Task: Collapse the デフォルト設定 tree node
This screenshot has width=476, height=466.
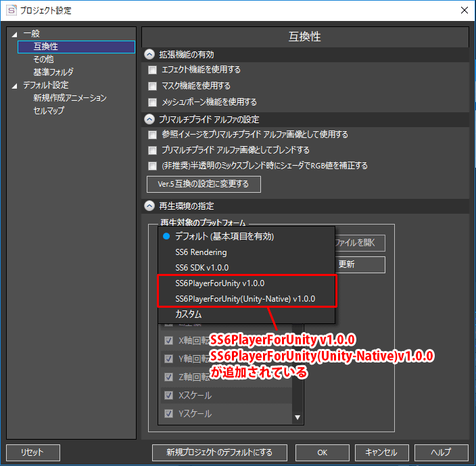Action: 14,86
